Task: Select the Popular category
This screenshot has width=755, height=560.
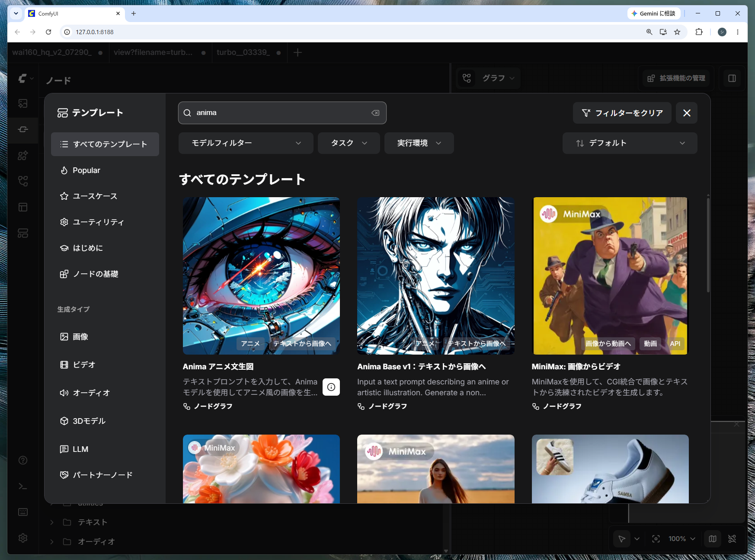Action: click(x=105, y=170)
